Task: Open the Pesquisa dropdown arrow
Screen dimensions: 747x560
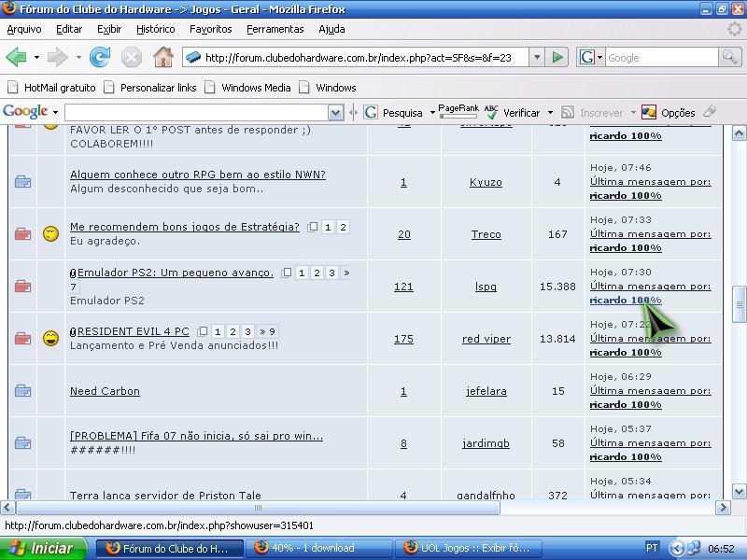Action: [432, 113]
